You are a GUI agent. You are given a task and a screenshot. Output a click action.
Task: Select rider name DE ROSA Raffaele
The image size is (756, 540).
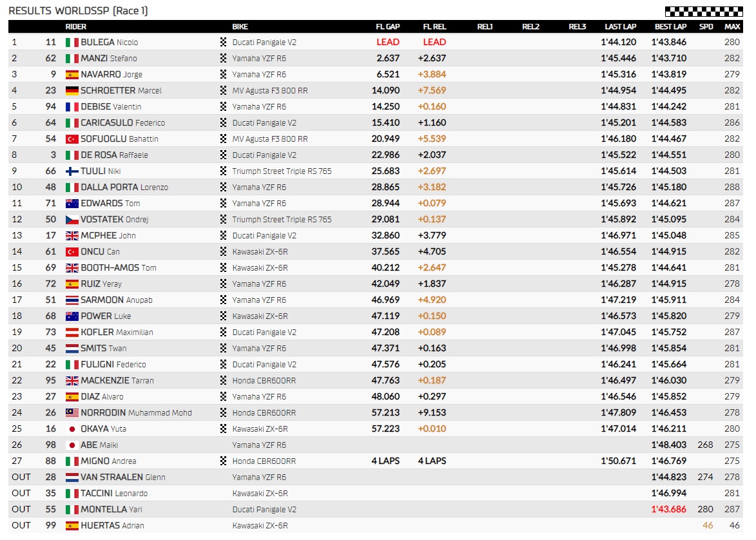(x=114, y=155)
